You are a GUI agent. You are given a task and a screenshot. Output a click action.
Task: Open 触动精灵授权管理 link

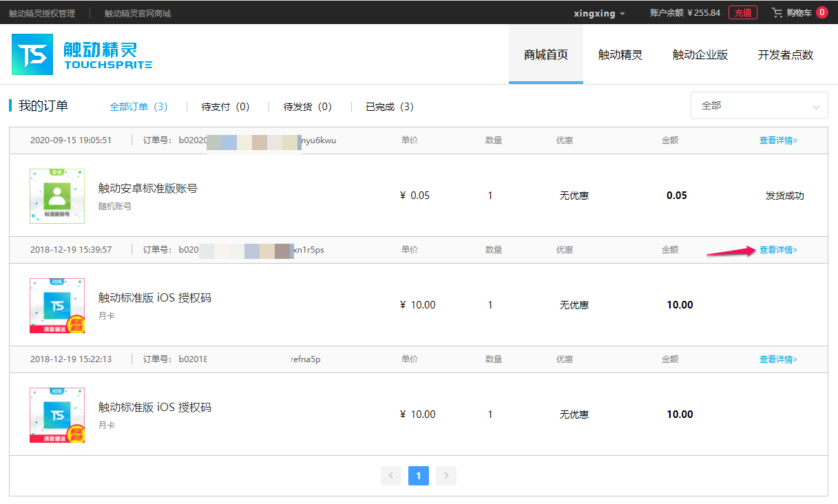coord(42,13)
